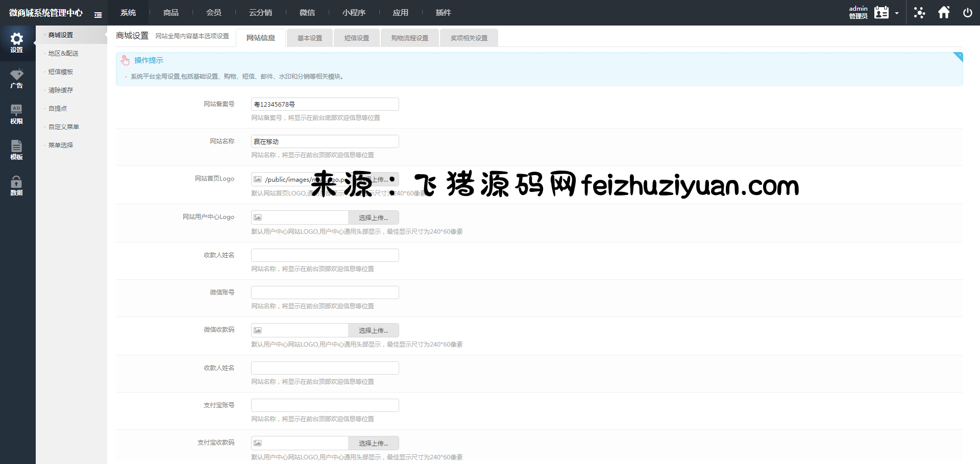Click 选择上传 for 微信收款码
Viewport: 980px width, 464px height.
(373, 330)
